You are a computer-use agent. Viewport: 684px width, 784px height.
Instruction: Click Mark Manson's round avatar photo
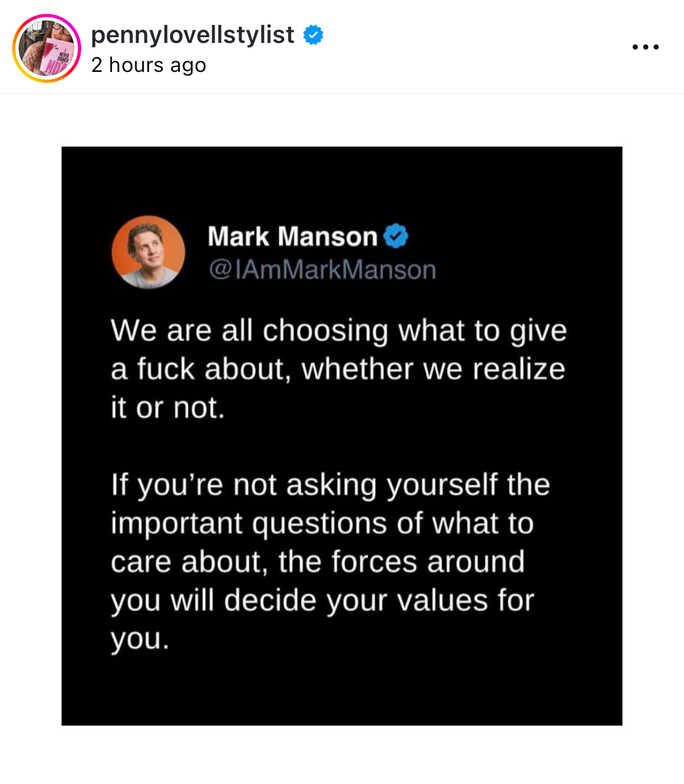click(x=149, y=252)
